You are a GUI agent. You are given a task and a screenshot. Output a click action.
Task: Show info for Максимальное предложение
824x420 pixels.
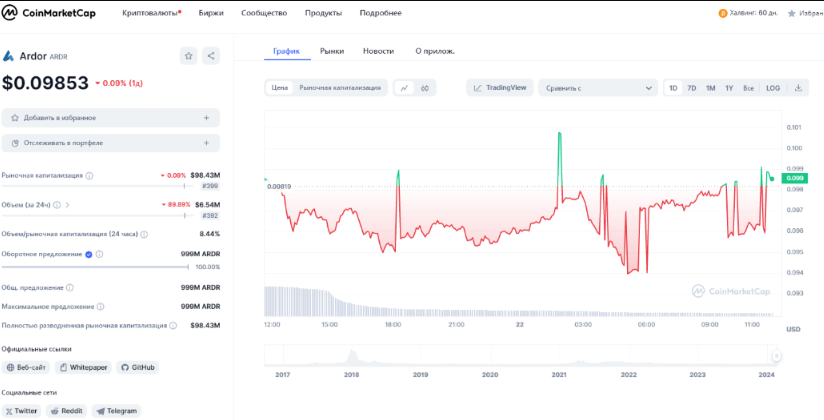tap(100, 306)
